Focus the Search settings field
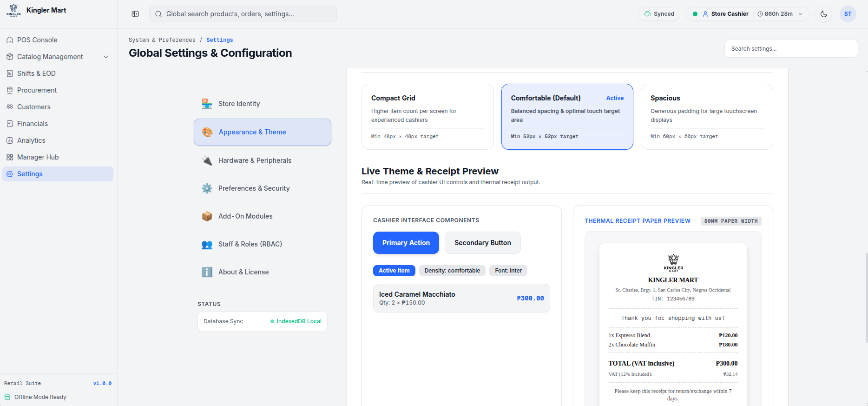Screen dimensions: 868x406 [791, 48]
